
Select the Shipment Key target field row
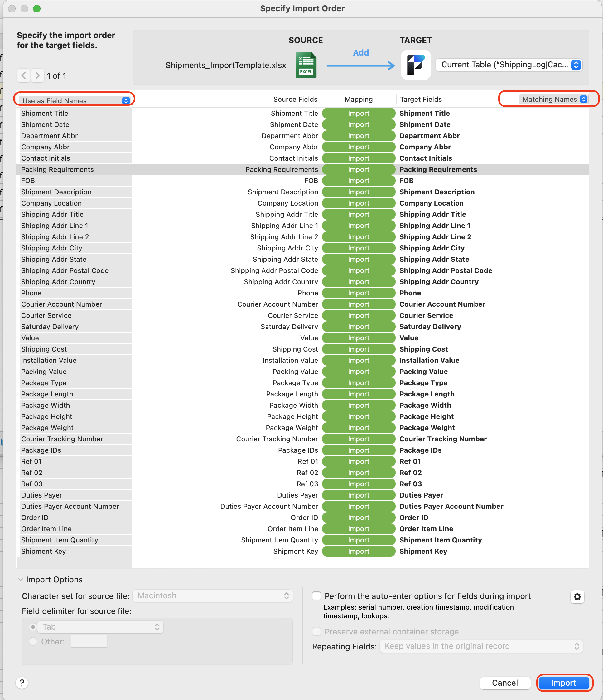click(x=423, y=551)
